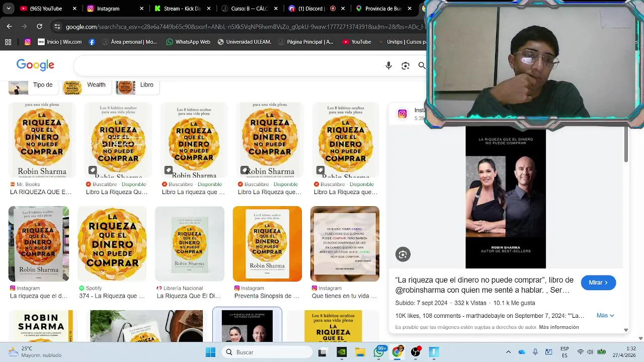Open the Windows Start menu
Screen dimensions: 644x362
210,352
